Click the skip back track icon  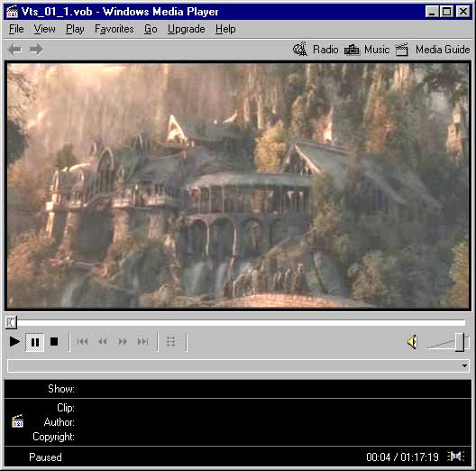[82, 342]
